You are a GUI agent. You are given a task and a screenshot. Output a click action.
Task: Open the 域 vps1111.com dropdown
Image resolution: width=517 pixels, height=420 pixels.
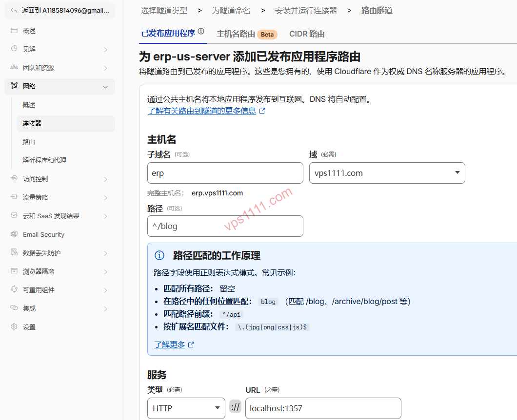(387, 173)
